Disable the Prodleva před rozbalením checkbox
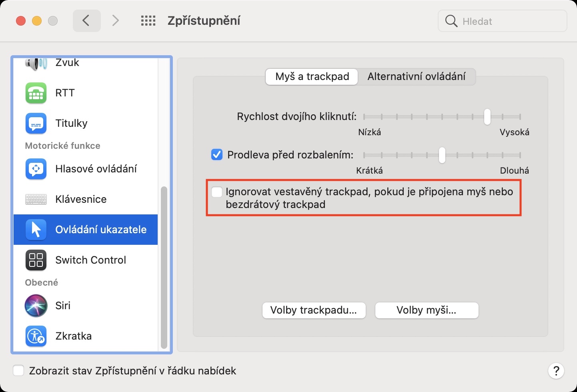 pos(217,155)
